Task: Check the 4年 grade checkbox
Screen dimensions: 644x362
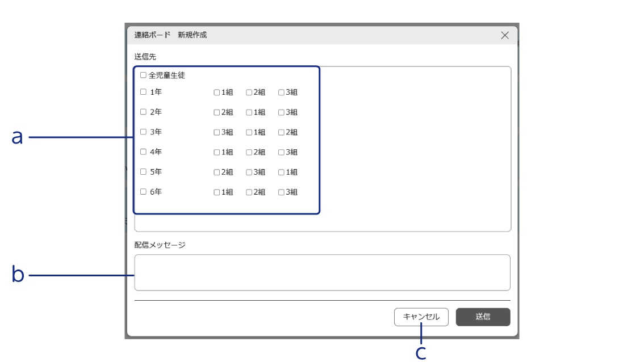Action: click(x=143, y=151)
